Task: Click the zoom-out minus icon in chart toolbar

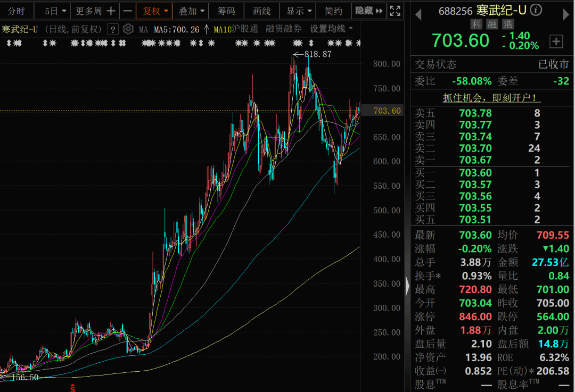Action: click(127, 11)
